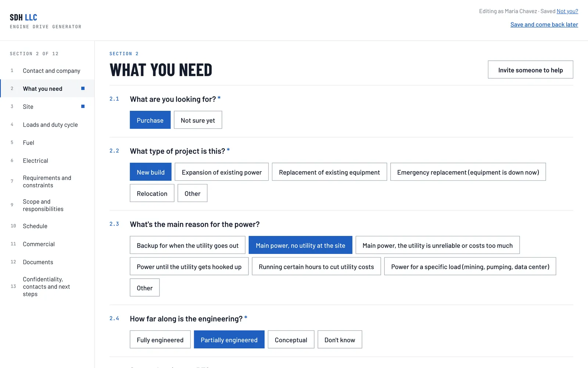This screenshot has width=588, height=368.
Task: Go to the Schedule section
Action: click(x=47, y=226)
